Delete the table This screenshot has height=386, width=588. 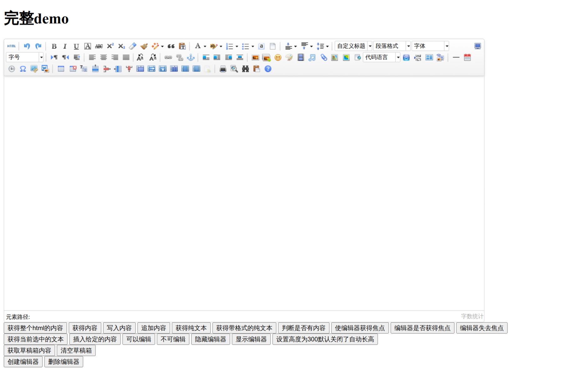coord(73,69)
